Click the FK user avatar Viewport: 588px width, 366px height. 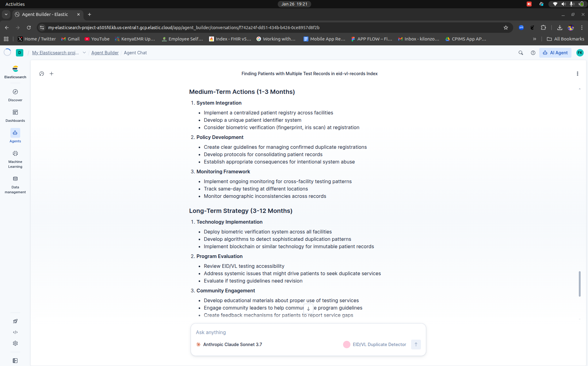[580, 53]
